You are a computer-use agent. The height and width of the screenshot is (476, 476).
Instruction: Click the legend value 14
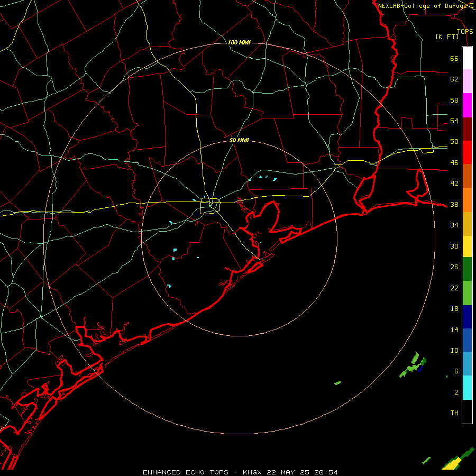pos(454,329)
